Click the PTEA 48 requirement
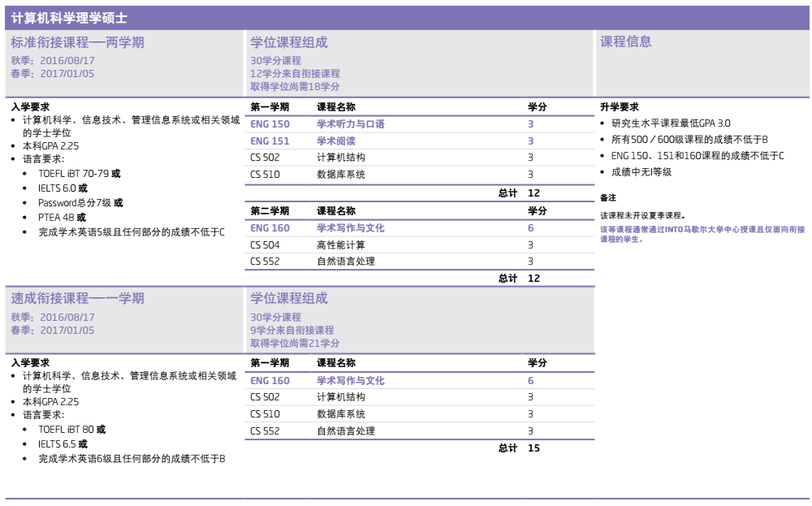Image resolution: width=812 pixels, height=506 pixels. point(62,218)
